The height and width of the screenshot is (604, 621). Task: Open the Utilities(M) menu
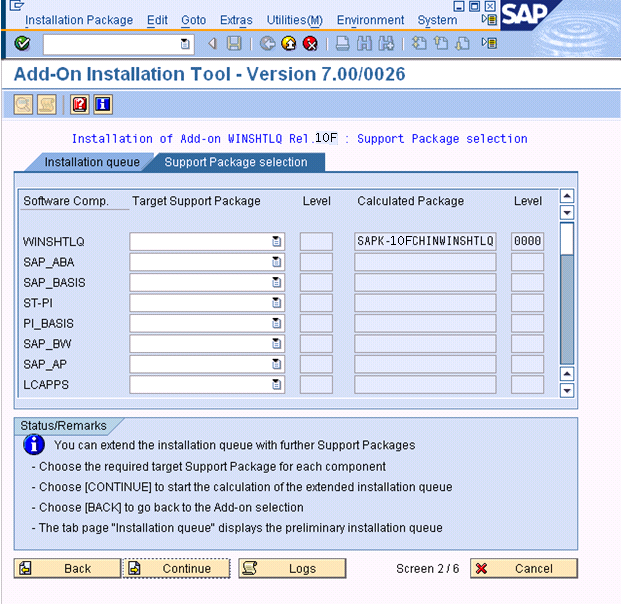(x=294, y=20)
